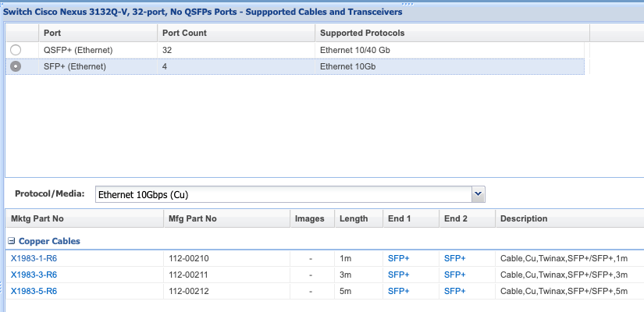Click the End 1 SFP+ link for 1m cable
The width and height of the screenshot is (644, 312).
point(398,257)
